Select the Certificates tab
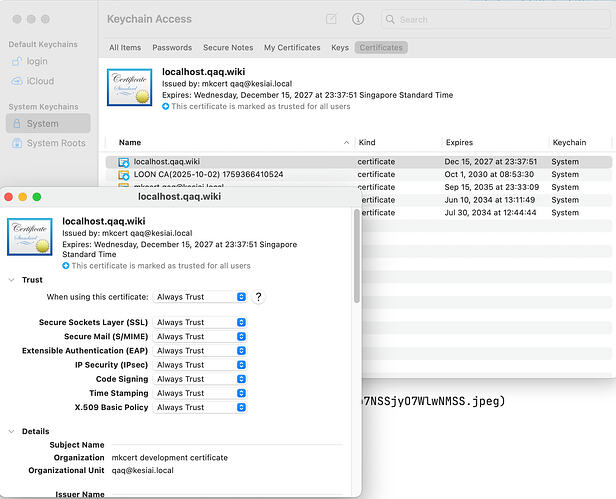 (x=381, y=48)
